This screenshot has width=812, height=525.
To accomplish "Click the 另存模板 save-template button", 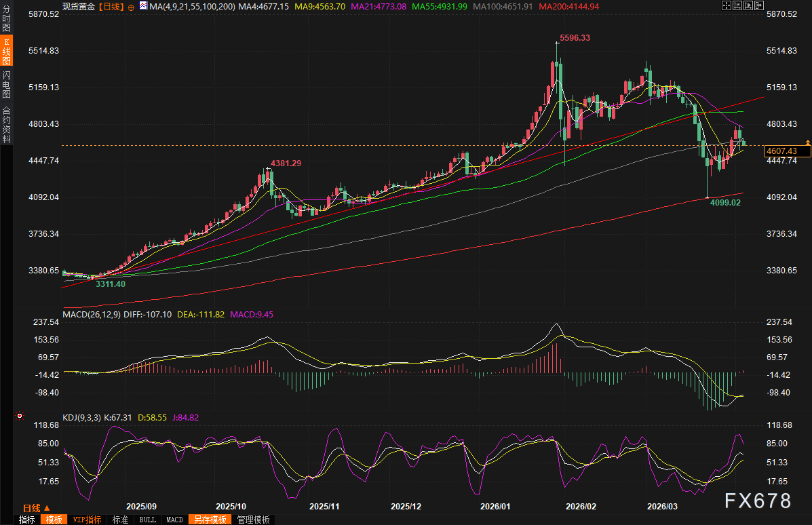I will point(210,520).
